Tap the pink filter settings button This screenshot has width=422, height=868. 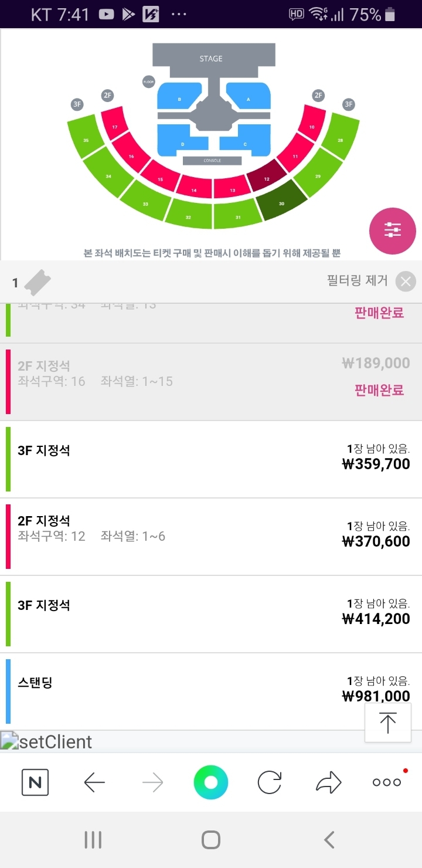click(x=392, y=231)
